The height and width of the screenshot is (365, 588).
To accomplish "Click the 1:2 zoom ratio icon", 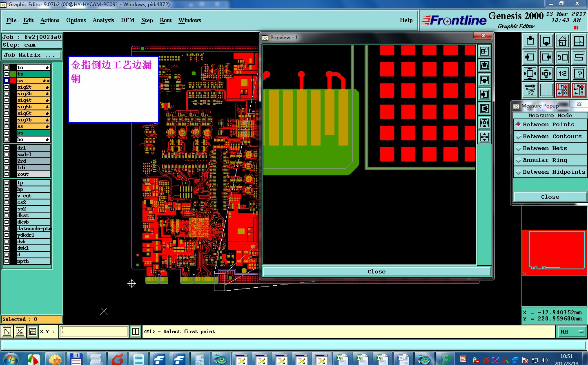I will pyautogui.click(x=563, y=74).
